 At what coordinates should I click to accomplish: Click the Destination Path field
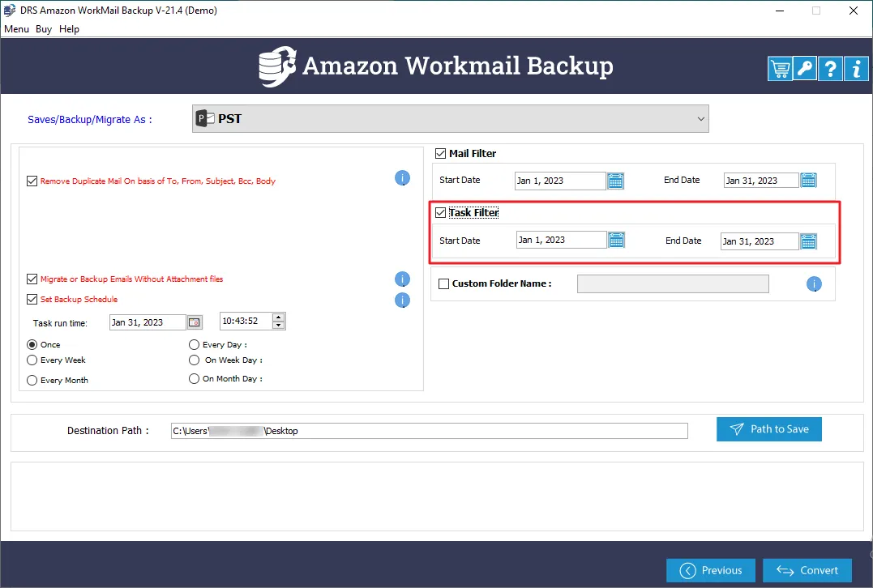coord(430,431)
